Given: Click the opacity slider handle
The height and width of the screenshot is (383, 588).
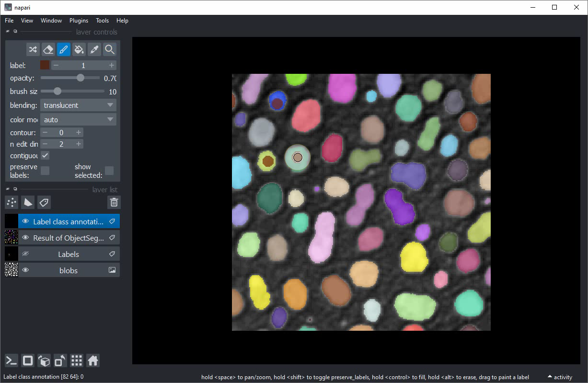Looking at the screenshot, I should 81,78.
